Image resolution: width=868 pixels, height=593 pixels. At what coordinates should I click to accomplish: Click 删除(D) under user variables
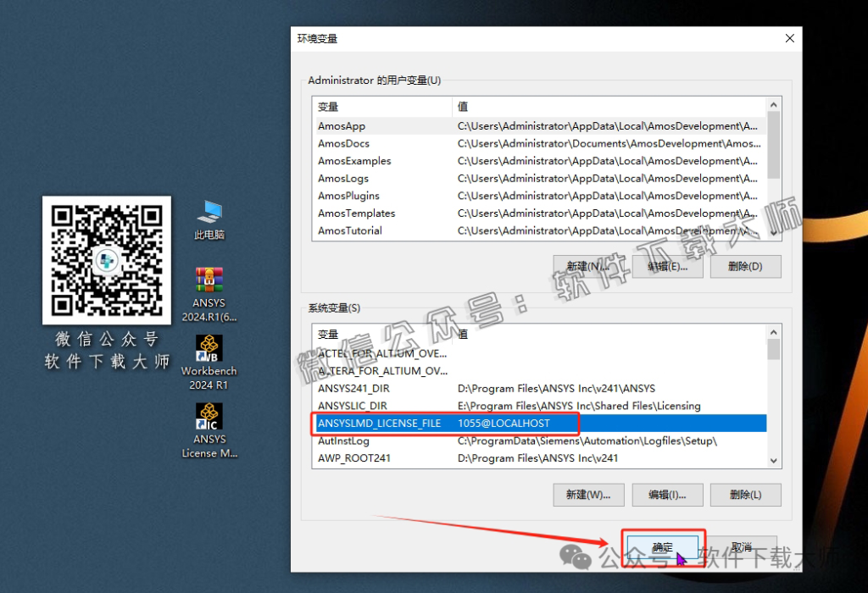click(744, 267)
